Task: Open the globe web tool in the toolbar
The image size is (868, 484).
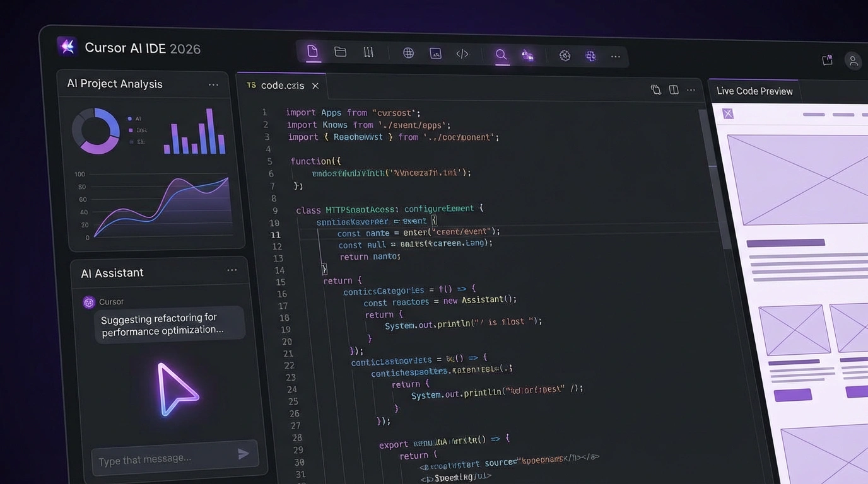Action: [408, 54]
